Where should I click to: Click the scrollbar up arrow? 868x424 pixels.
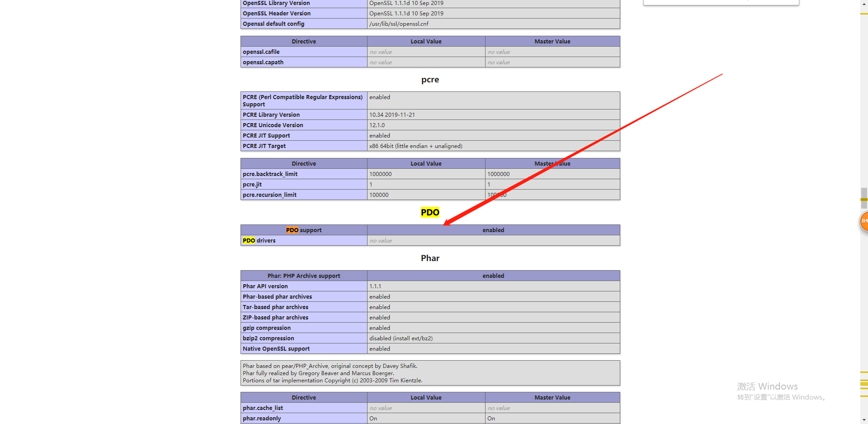click(864, 4)
